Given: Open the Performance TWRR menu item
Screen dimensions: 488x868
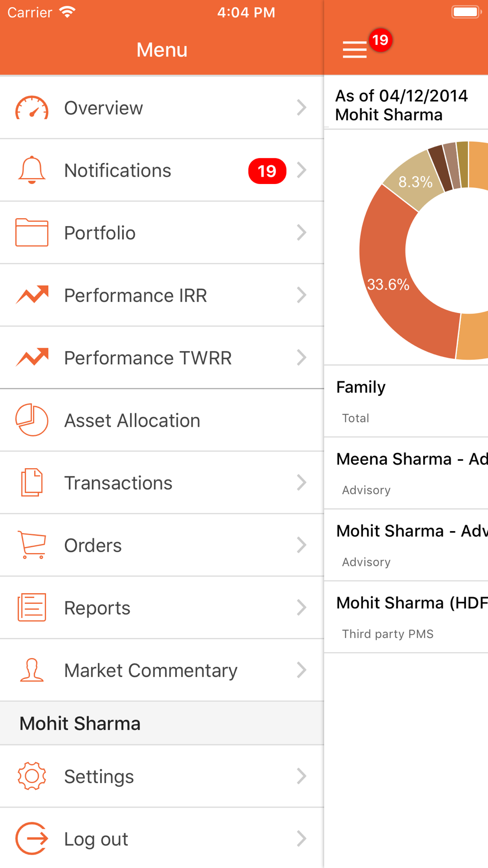Looking at the screenshot, I should [148, 358].
